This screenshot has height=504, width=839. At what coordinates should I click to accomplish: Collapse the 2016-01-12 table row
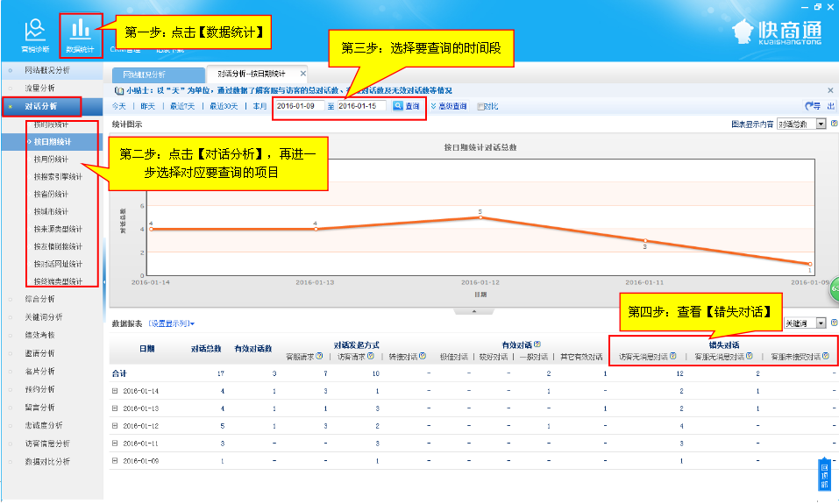pyautogui.click(x=115, y=425)
